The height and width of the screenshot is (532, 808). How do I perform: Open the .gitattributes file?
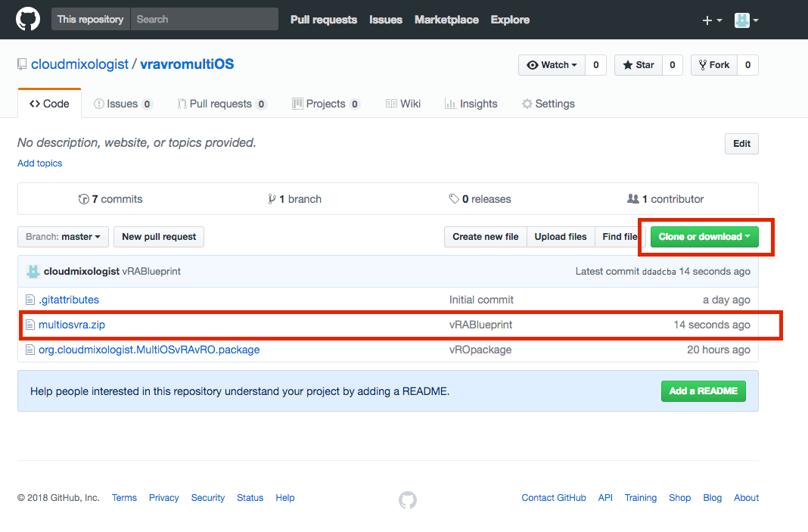[69, 300]
